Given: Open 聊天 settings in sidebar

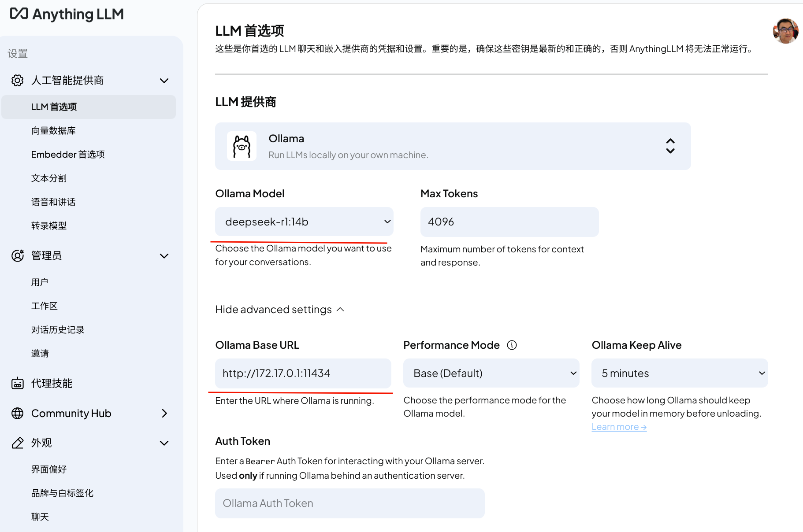Looking at the screenshot, I should pyautogui.click(x=40, y=517).
